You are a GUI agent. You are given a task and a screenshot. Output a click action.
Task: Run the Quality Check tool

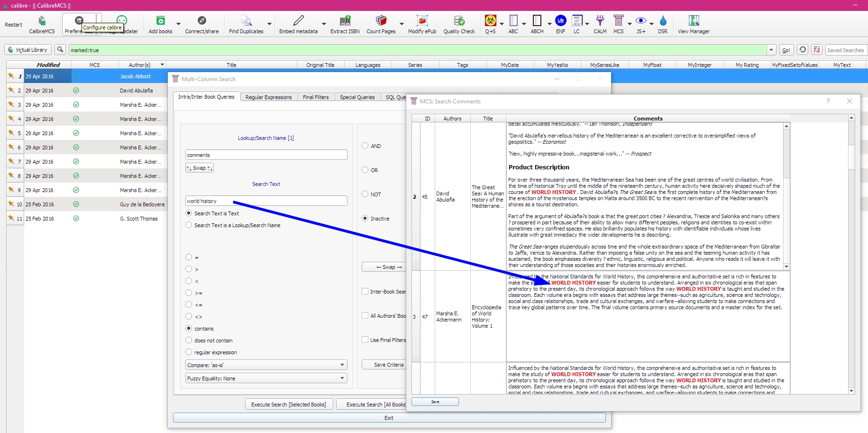point(459,21)
